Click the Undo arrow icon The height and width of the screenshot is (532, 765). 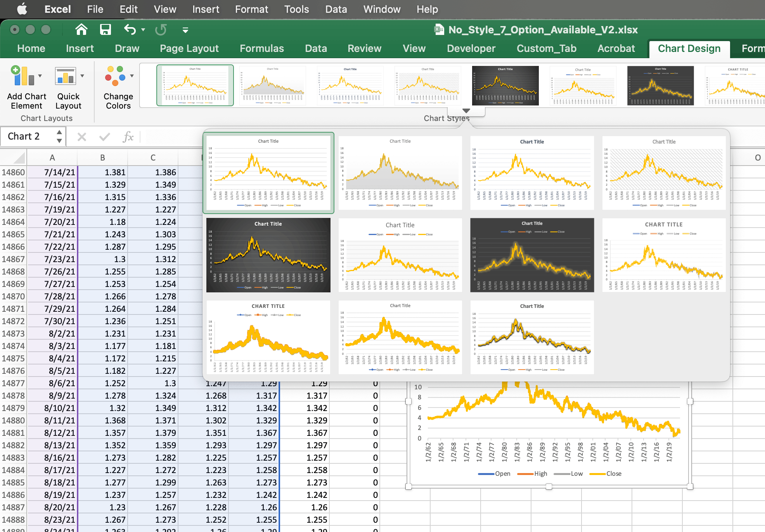pyautogui.click(x=130, y=29)
